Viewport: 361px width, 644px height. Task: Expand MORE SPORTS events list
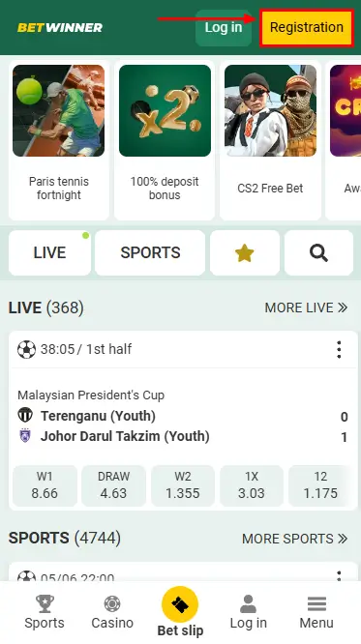[x=295, y=539]
